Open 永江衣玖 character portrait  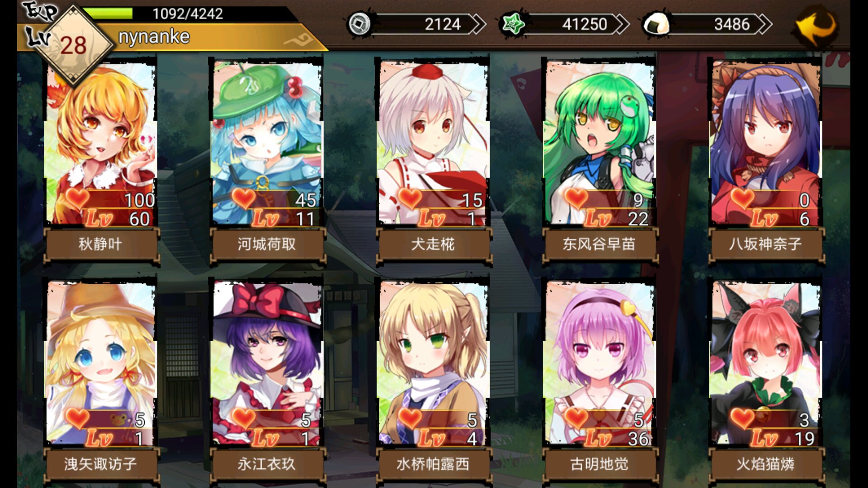[x=267, y=362]
